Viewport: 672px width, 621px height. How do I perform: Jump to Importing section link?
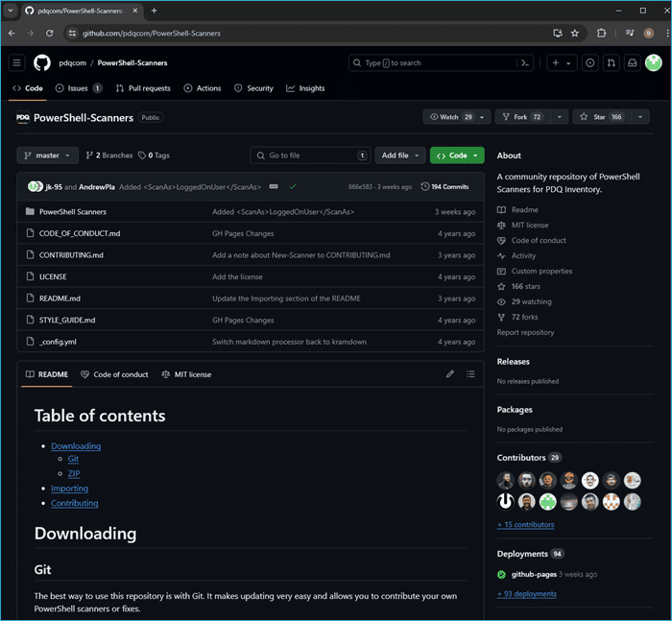[69, 489]
